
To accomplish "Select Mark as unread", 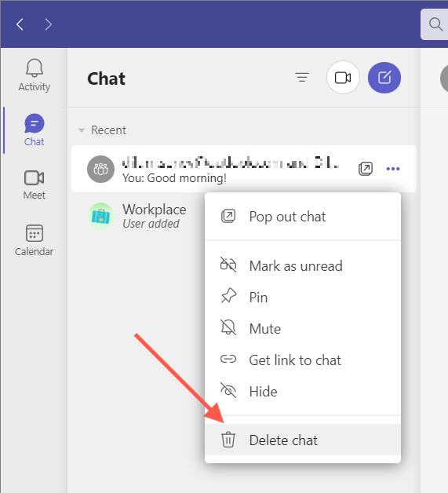I will [303, 266].
